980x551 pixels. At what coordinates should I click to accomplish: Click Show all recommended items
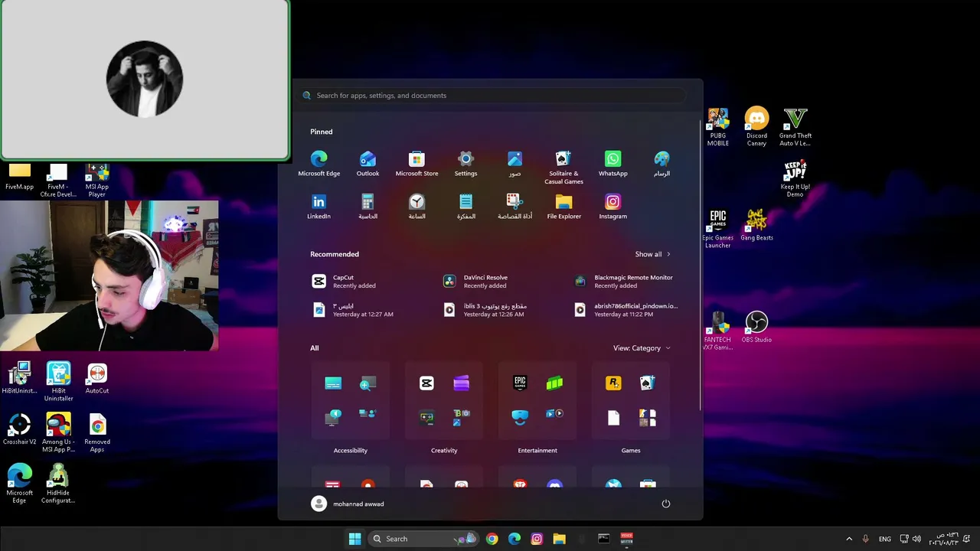pyautogui.click(x=652, y=254)
